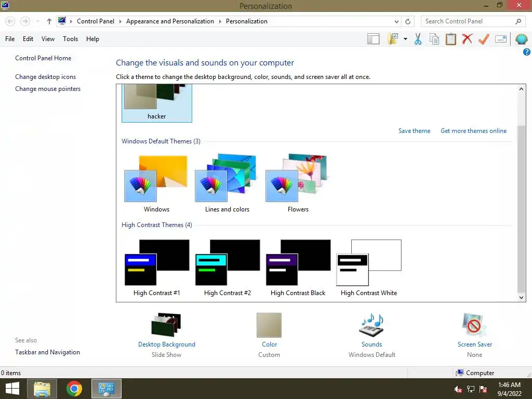
Task: Click the taskbar clock 1:46 AM
Action: pyautogui.click(x=509, y=389)
